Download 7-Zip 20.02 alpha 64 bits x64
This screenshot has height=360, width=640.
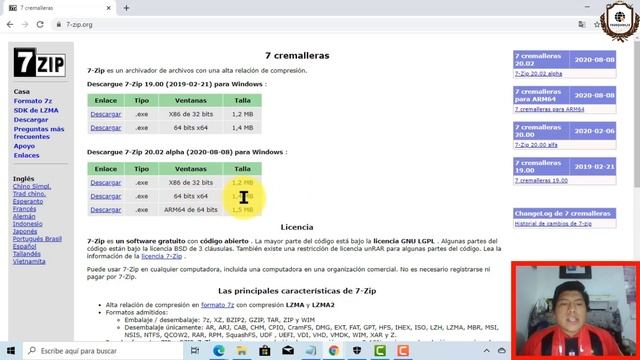pos(106,196)
